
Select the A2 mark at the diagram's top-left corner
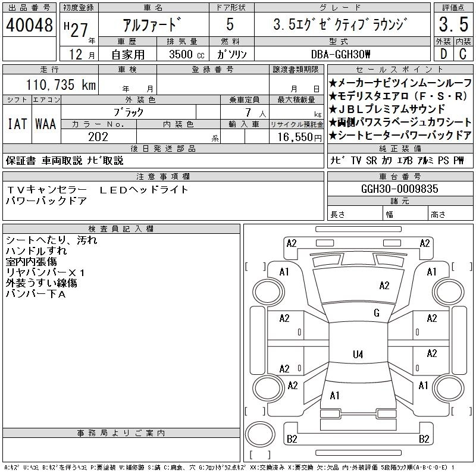click(x=292, y=243)
